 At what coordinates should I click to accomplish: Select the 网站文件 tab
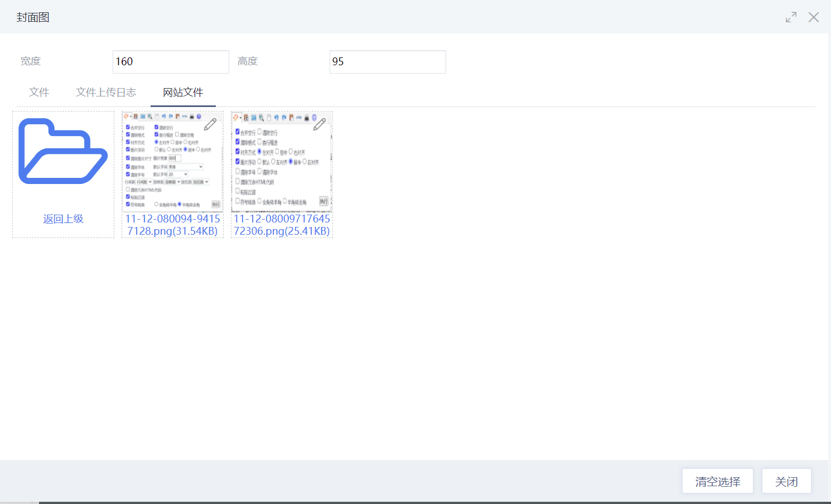pyautogui.click(x=183, y=93)
